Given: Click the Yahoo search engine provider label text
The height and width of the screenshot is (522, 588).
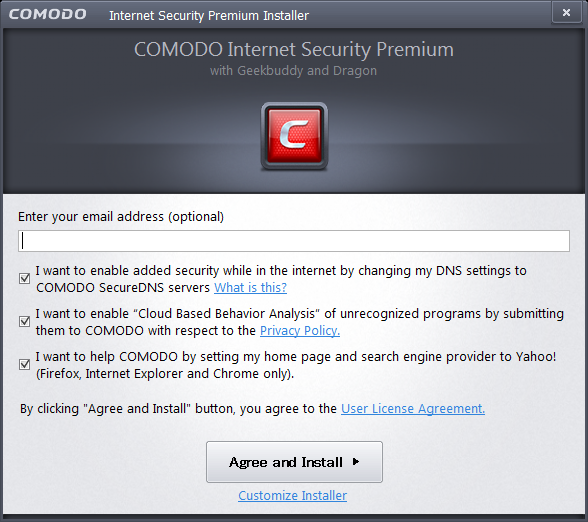Looking at the screenshot, I should click(x=296, y=365).
